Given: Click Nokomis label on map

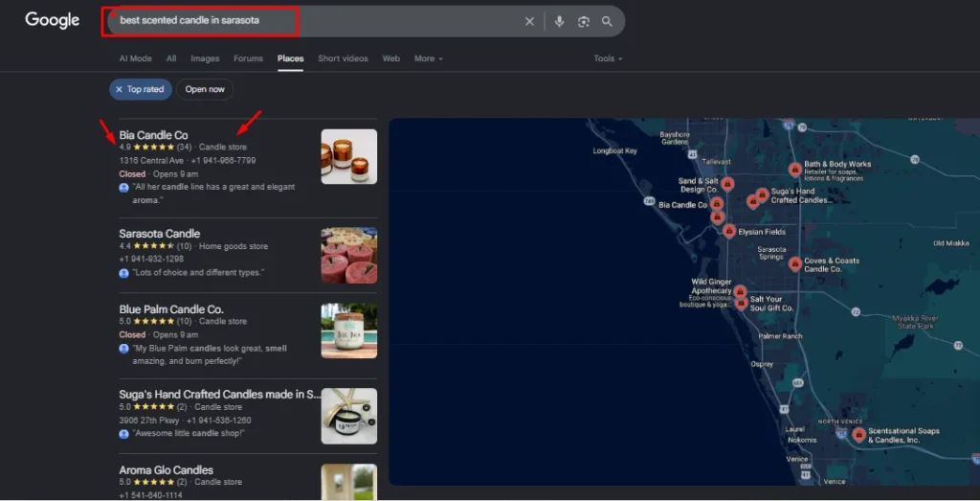Looking at the screenshot, I should (801, 440).
